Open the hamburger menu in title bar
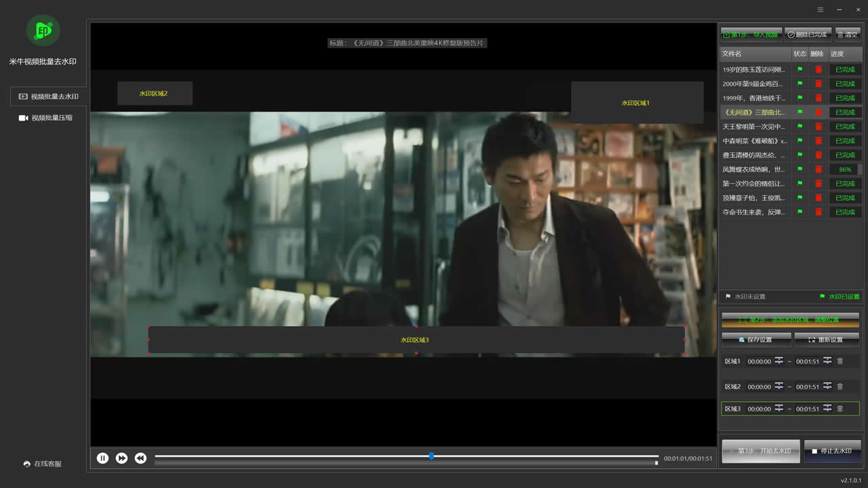This screenshot has height=488, width=868. (x=821, y=9)
